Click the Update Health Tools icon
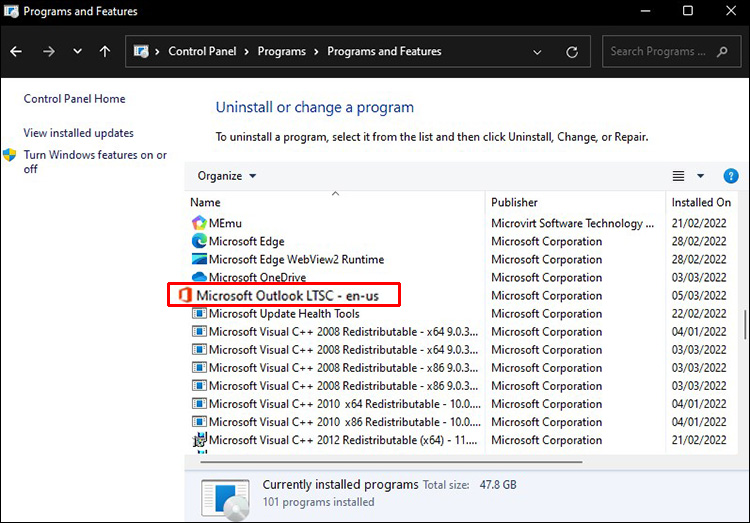This screenshot has height=523, width=750. pos(199,313)
